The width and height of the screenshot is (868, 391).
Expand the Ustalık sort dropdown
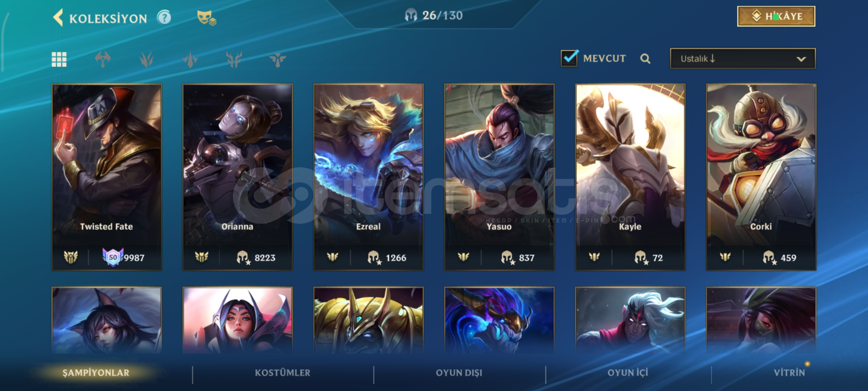743,59
